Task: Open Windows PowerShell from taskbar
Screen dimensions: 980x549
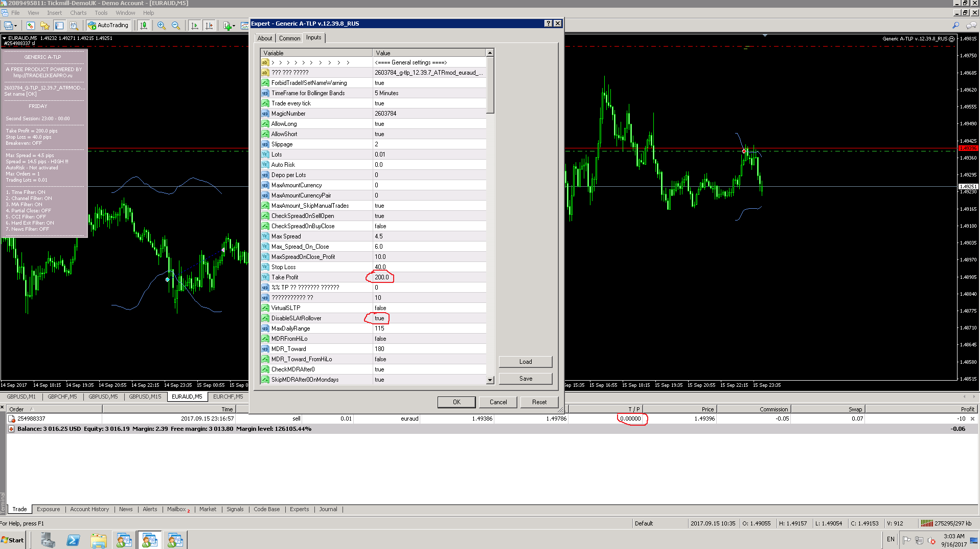Action: pos(74,540)
